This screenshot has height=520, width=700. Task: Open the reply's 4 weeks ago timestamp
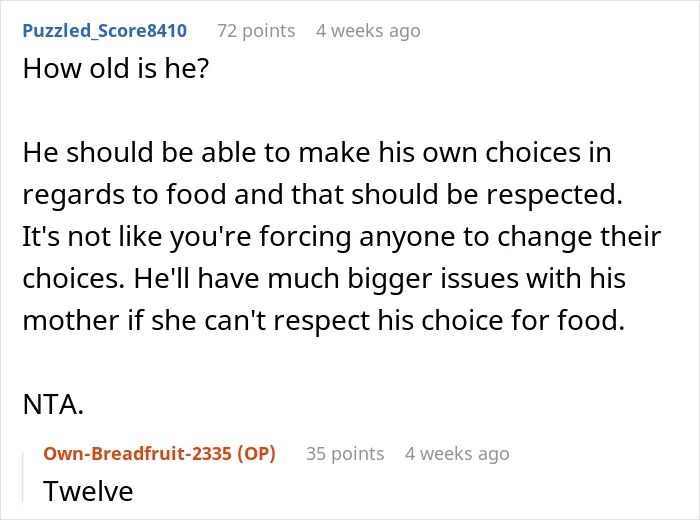[x=457, y=453]
